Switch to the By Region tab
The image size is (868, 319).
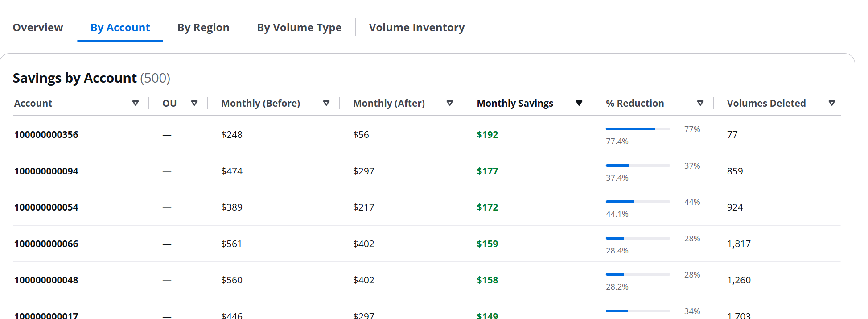pyautogui.click(x=203, y=28)
